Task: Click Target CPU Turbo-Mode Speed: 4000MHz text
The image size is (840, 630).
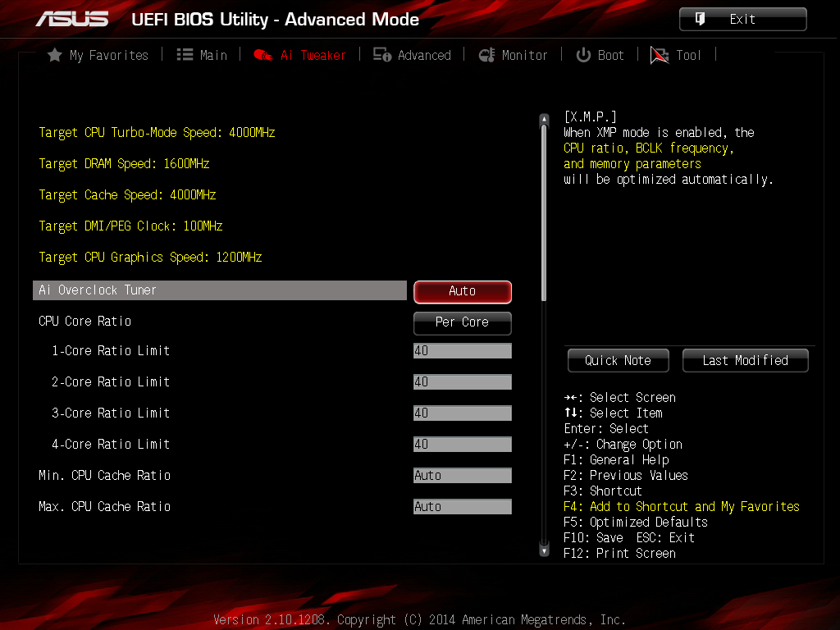Action: (157, 133)
